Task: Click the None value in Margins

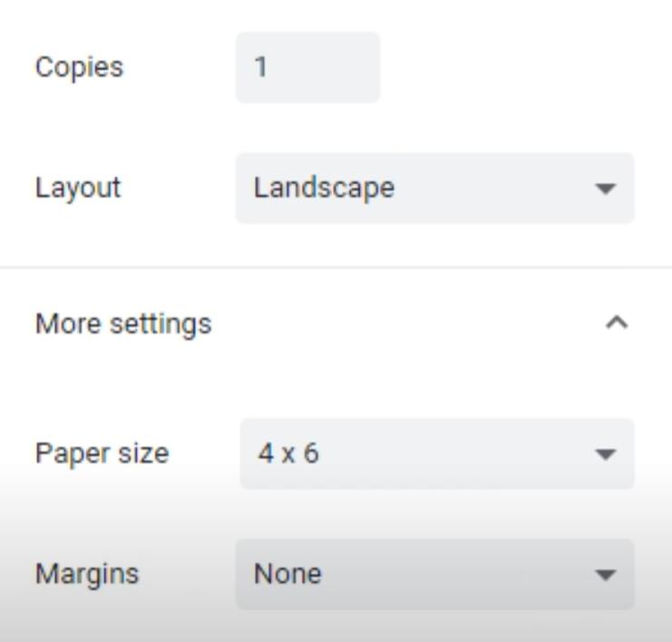Action: 287,574
